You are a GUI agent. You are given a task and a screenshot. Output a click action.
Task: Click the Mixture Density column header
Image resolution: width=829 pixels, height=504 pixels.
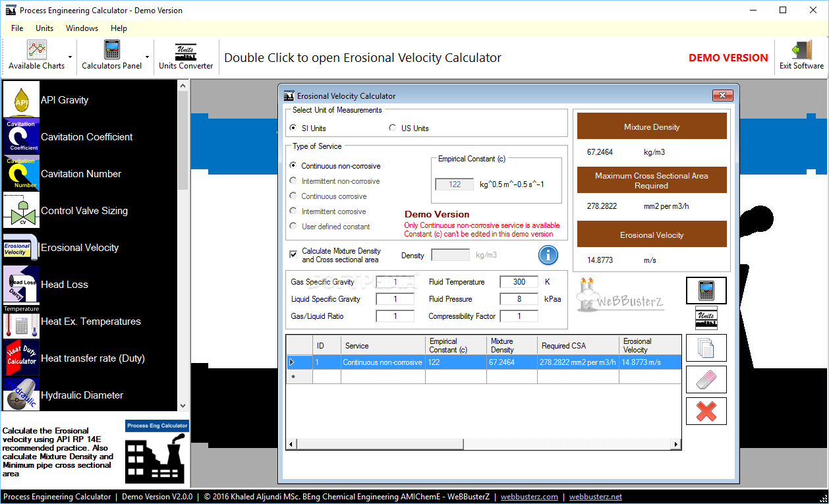512,345
